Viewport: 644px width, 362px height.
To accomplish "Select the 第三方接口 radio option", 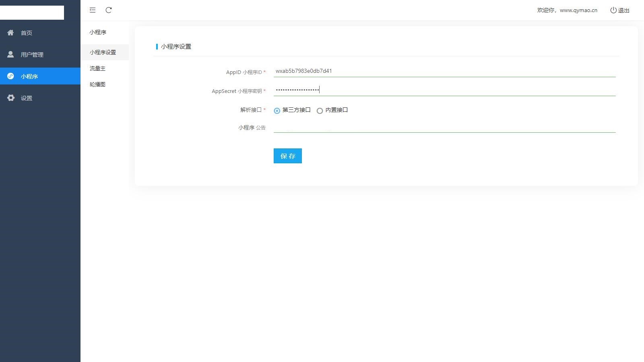I will click(277, 111).
